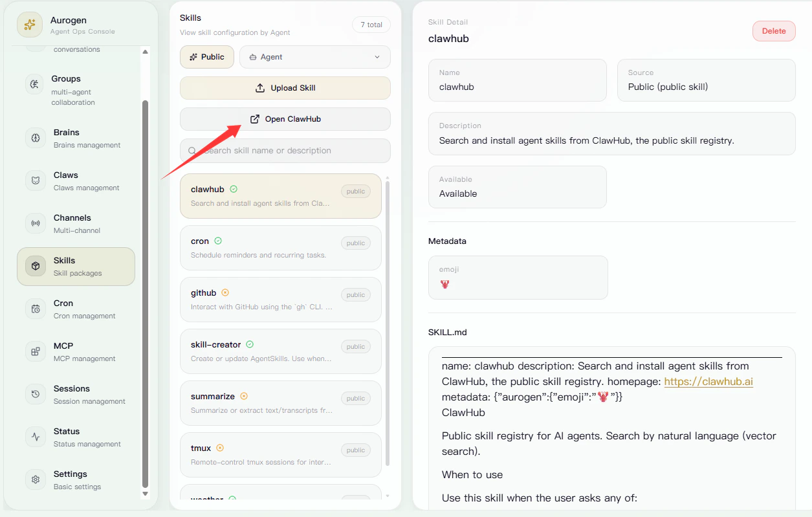Click the external-link icon beside Open ClawHub
The image size is (812, 517).
pyautogui.click(x=255, y=119)
